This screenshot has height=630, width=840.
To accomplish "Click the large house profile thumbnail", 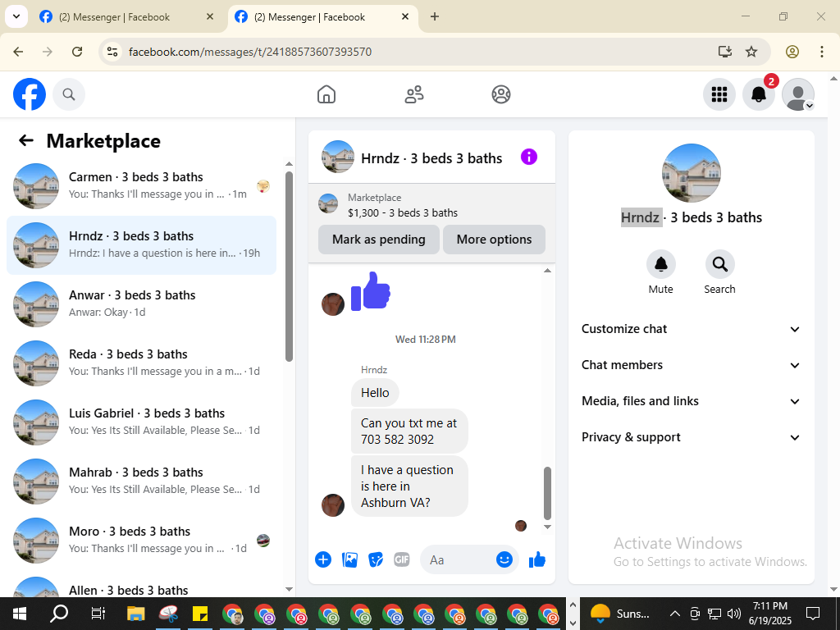I will tap(692, 172).
